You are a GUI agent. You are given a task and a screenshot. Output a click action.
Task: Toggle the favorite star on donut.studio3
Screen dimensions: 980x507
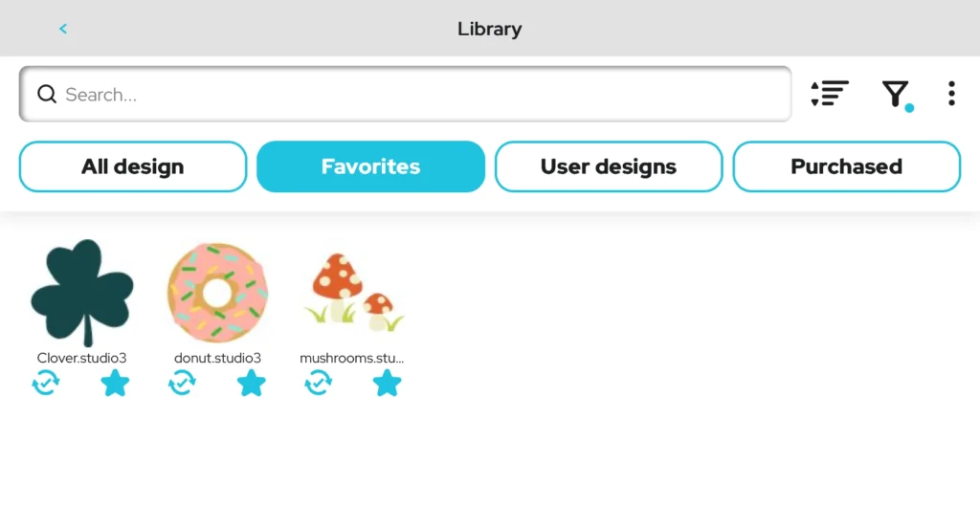point(251,384)
